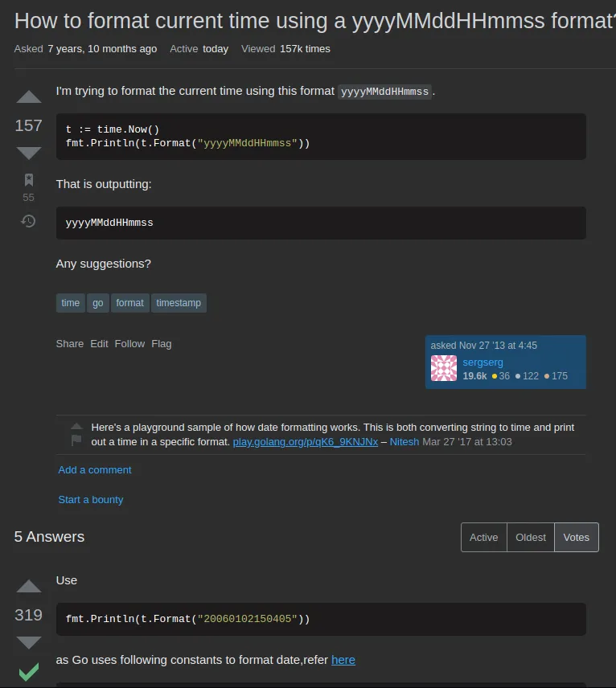Open sergserg's user avatar

(444, 368)
